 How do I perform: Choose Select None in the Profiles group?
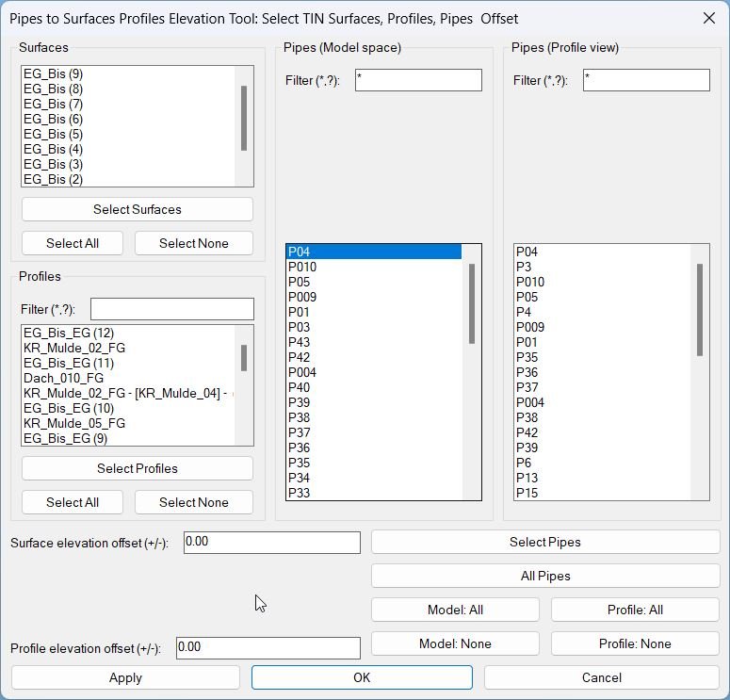tap(194, 502)
